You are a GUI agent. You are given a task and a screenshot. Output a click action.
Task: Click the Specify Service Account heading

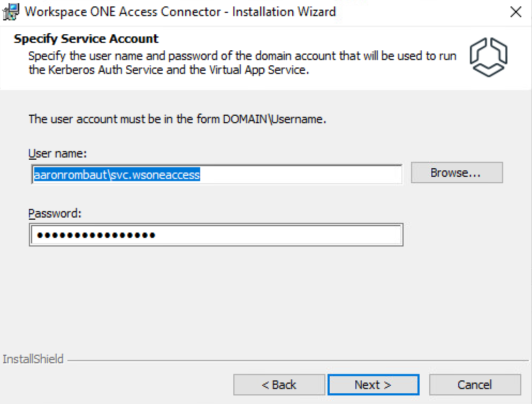click(86, 39)
